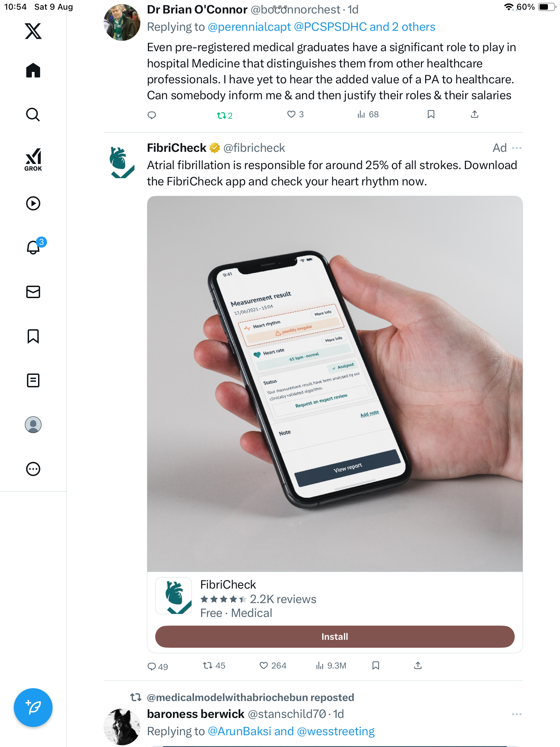Compose a new post
The width and height of the screenshot is (560, 747).
(x=33, y=708)
